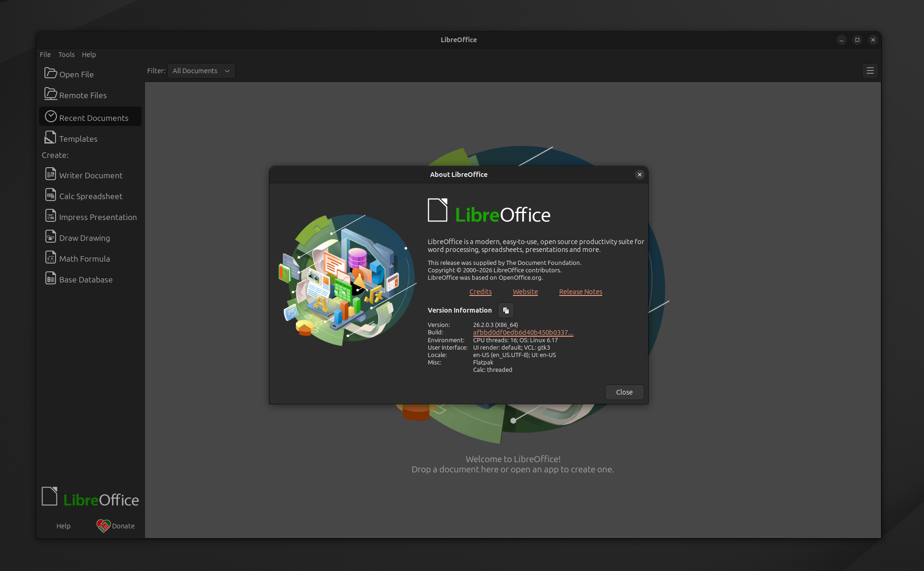Close the About LibreOffice dialog
924x571 pixels.
[x=624, y=392]
